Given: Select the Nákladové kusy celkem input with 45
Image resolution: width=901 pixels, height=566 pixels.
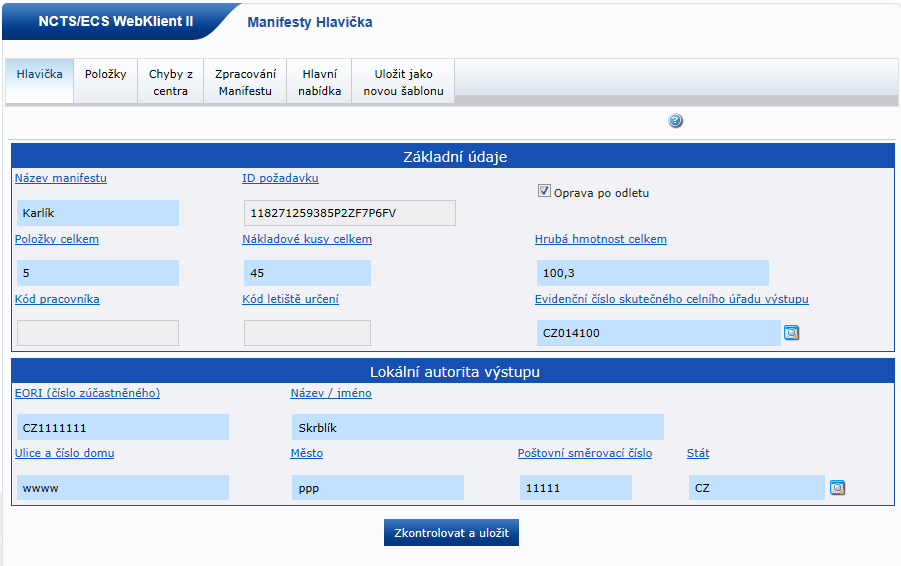Looking at the screenshot, I should tap(306, 273).
